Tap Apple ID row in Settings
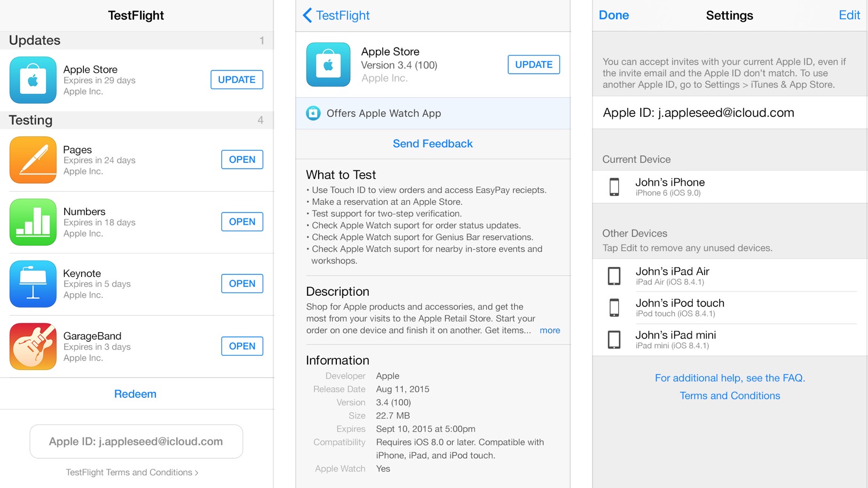 [730, 113]
